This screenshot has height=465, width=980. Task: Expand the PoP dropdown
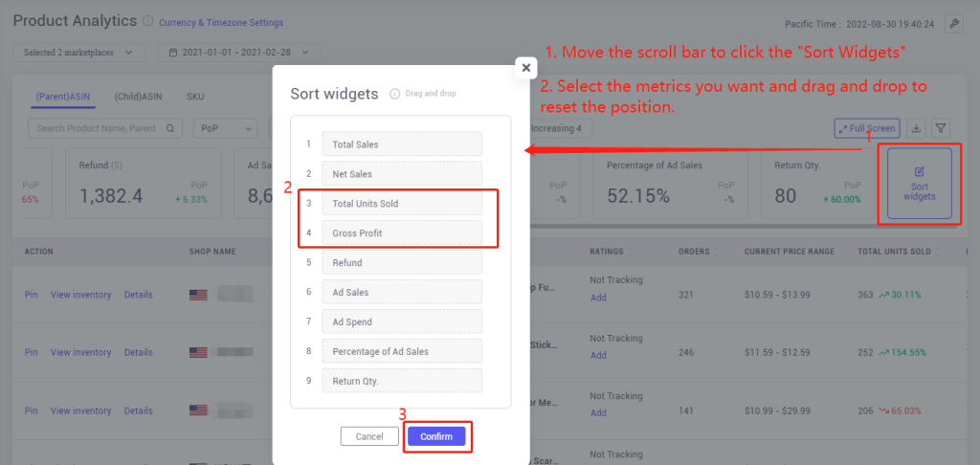(x=226, y=129)
